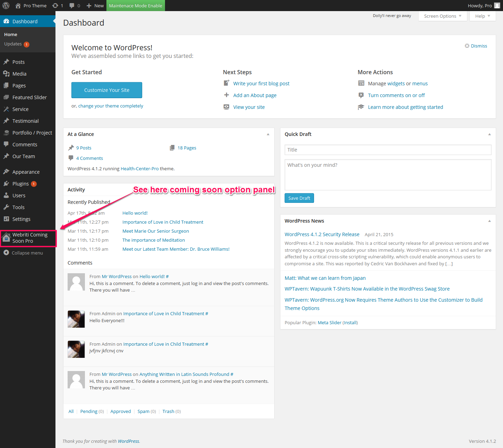The width and height of the screenshot is (503, 448).
Task: Select Home submenu item
Action: coord(11,34)
